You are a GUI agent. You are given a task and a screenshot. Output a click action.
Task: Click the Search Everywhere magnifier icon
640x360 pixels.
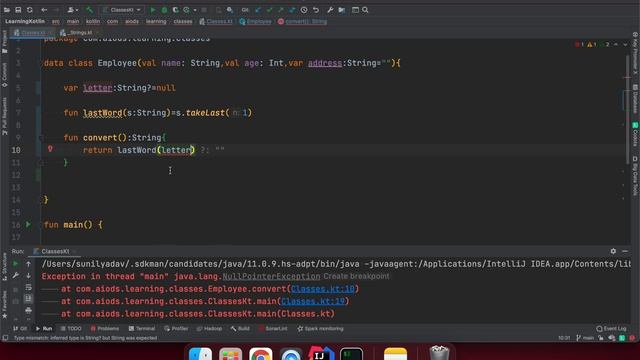(x=365, y=10)
